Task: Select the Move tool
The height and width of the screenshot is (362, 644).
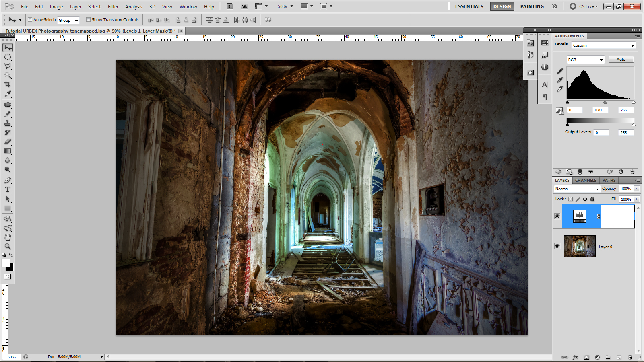Action: click(8, 48)
